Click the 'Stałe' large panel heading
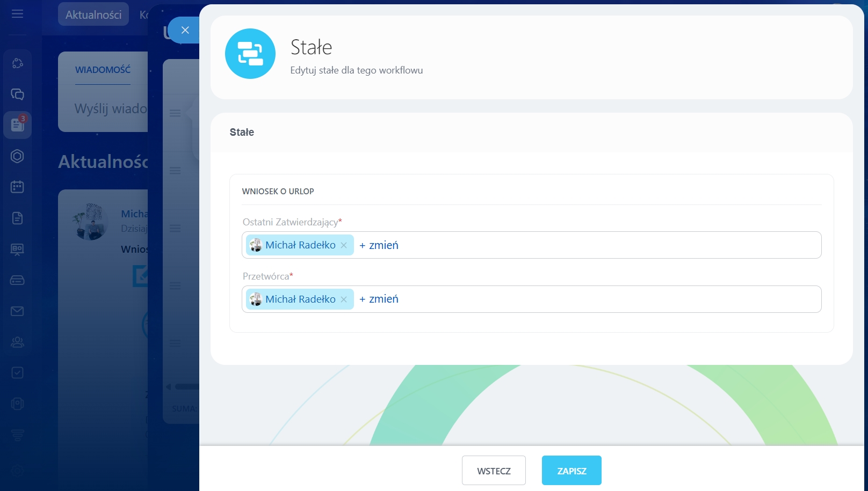This screenshot has height=491, width=868. (x=311, y=47)
